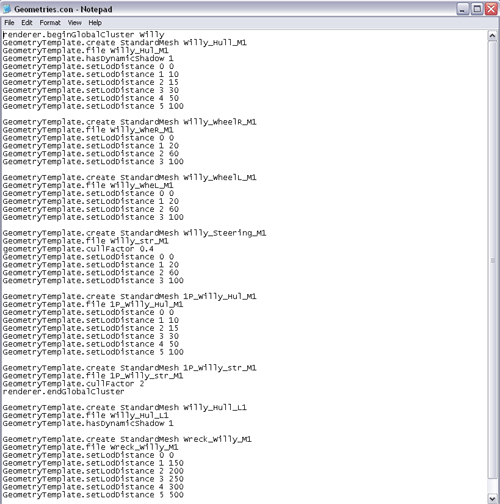Open the Format menu
This screenshot has height=504, width=500.
50,23
